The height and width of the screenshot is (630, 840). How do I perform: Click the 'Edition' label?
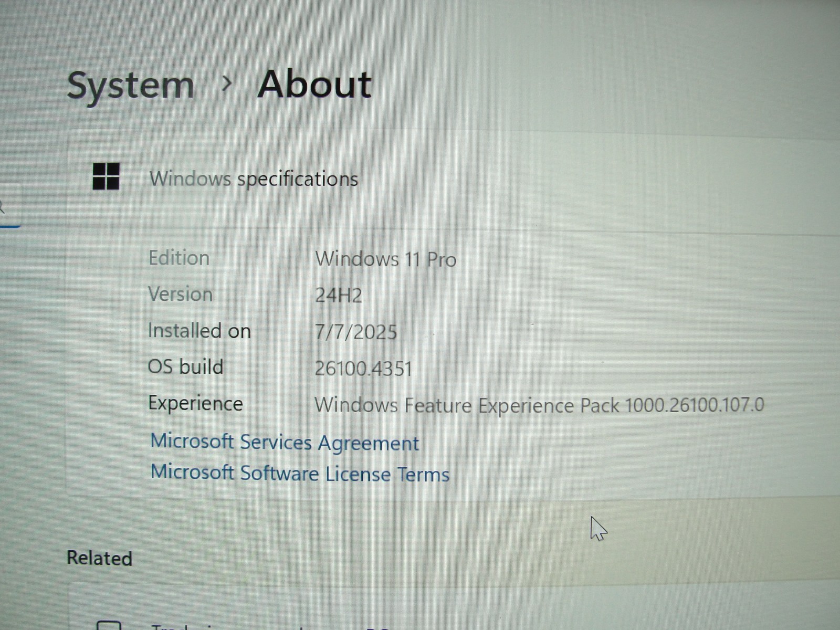coord(179,258)
